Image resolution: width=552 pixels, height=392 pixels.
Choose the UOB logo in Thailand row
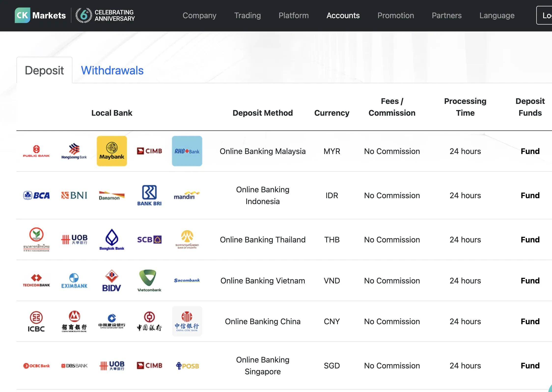74,239
